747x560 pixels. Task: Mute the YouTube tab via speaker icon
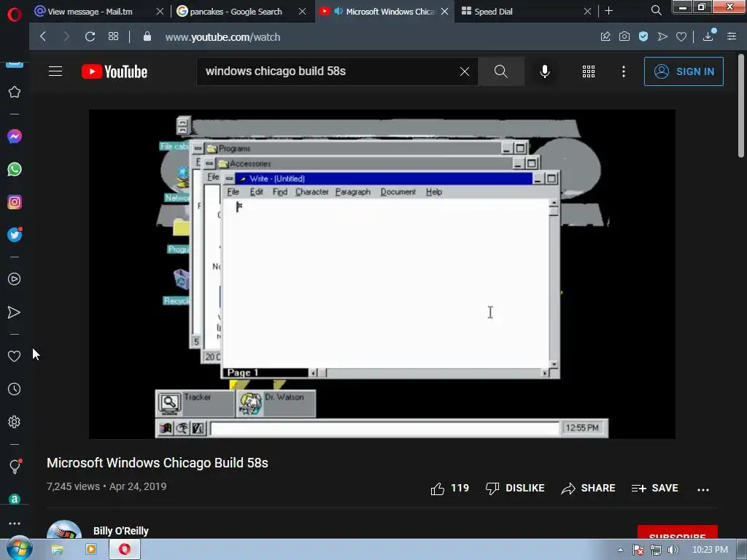338,11
